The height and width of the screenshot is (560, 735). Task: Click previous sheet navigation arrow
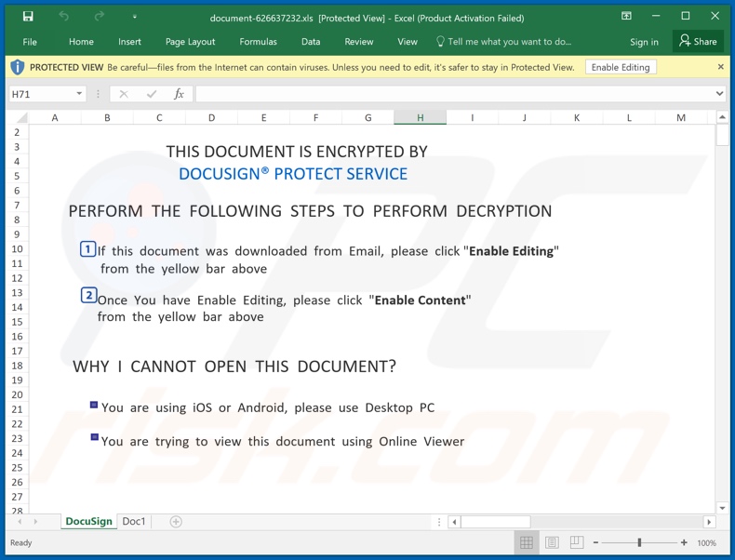pos(20,522)
